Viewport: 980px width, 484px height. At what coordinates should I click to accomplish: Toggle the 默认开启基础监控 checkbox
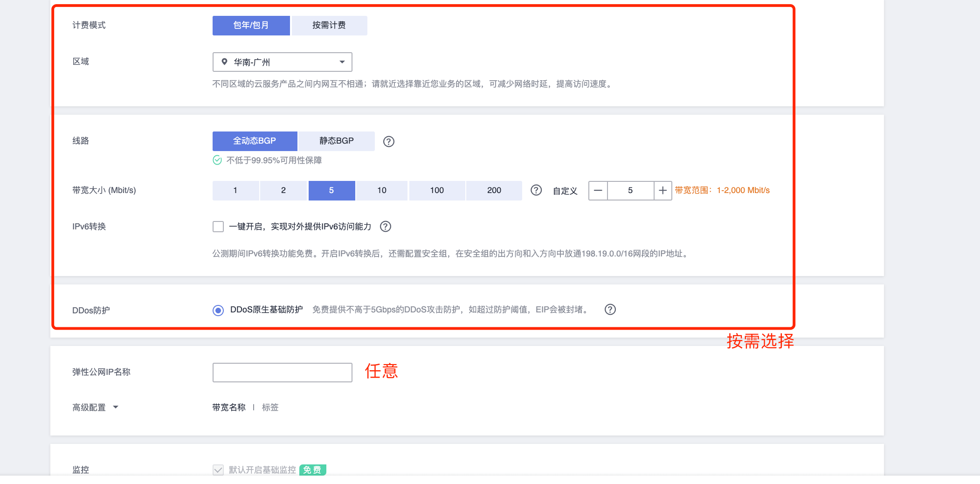(x=218, y=470)
